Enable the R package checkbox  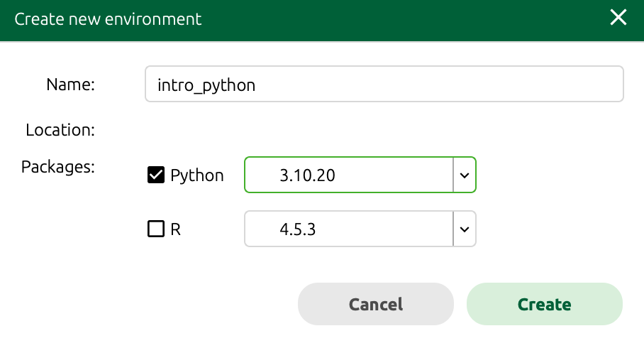pos(156,229)
